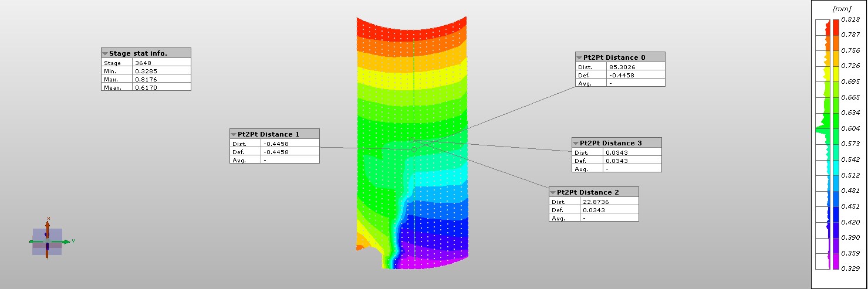Screen dimensions: 868x289
Task: Collapse the Pt2Pt Distance 1 label
Action: pyautogui.click(x=234, y=134)
